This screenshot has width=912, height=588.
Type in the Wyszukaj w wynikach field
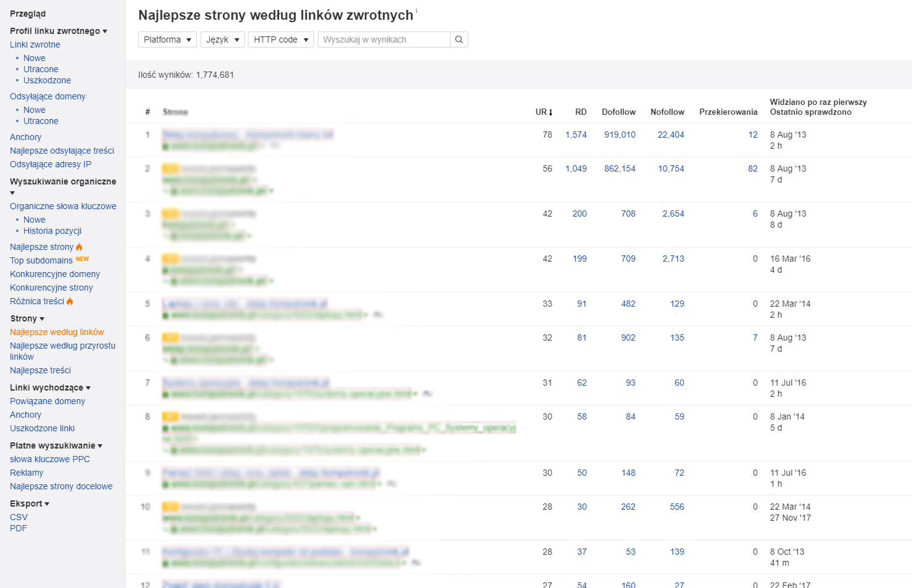[384, 39]
